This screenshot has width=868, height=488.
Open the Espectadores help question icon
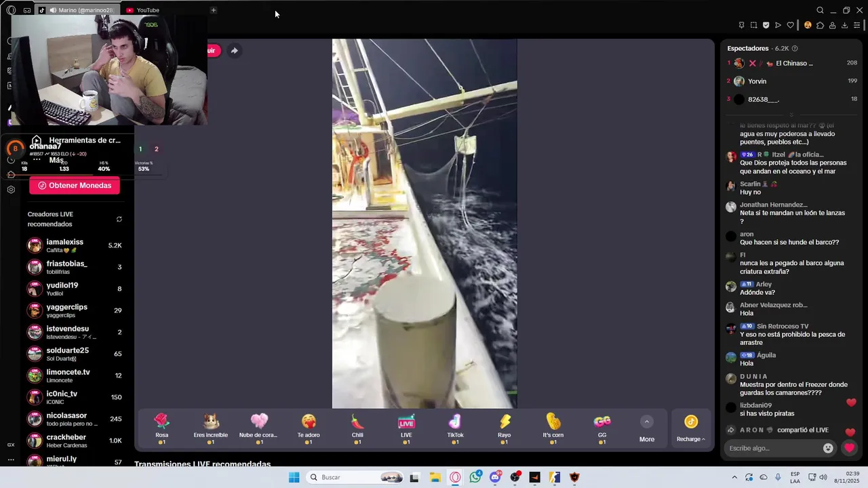point(795,48)
